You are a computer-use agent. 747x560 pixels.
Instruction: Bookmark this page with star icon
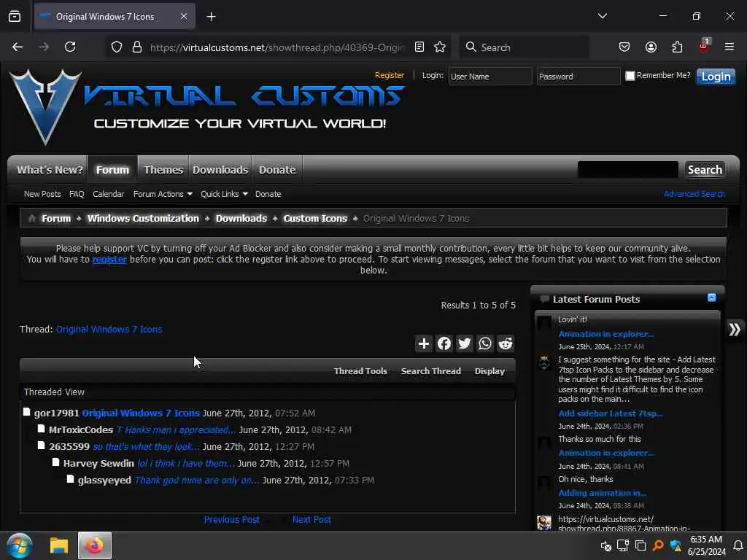440,47
